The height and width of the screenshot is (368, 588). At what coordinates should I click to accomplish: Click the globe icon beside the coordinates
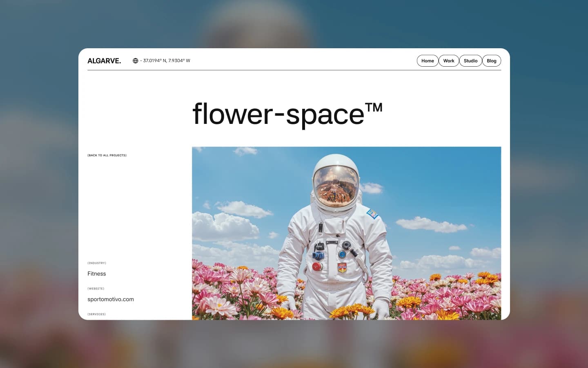(x=136, y=61)
